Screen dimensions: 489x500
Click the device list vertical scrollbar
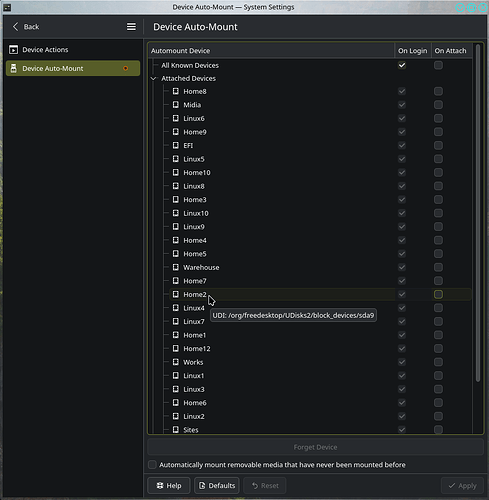pyautogui.click(x=478, y=213)
